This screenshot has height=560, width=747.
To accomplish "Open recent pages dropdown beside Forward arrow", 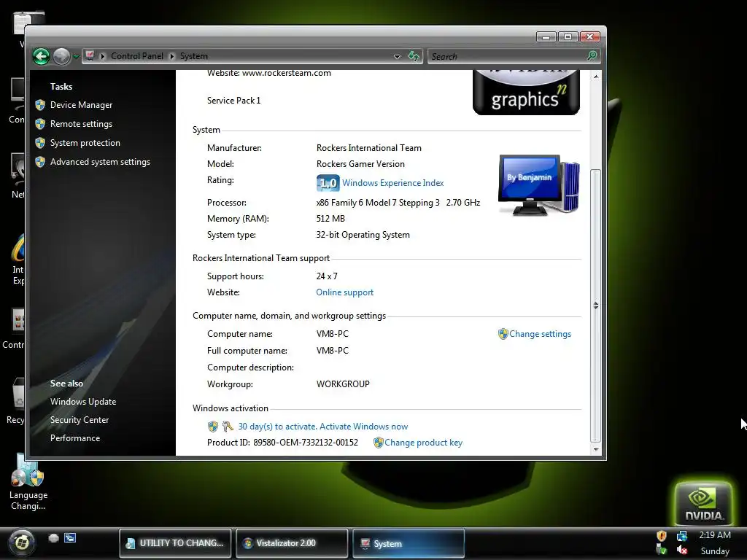I will point(76,56).
